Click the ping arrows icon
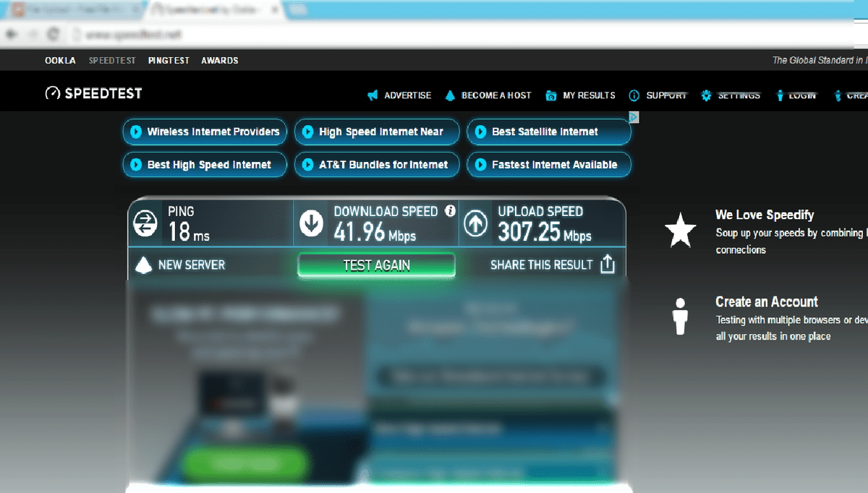This screenshot has height=493, width=868. [145, 223]
